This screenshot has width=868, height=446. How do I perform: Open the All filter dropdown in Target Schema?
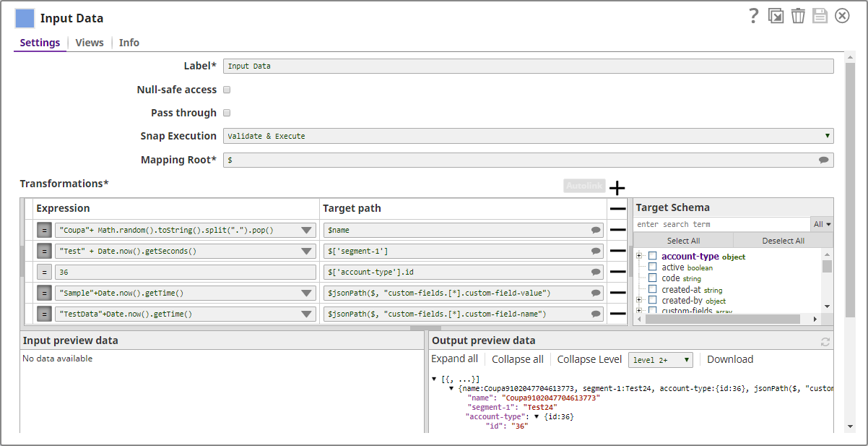[x=823, y=224]
